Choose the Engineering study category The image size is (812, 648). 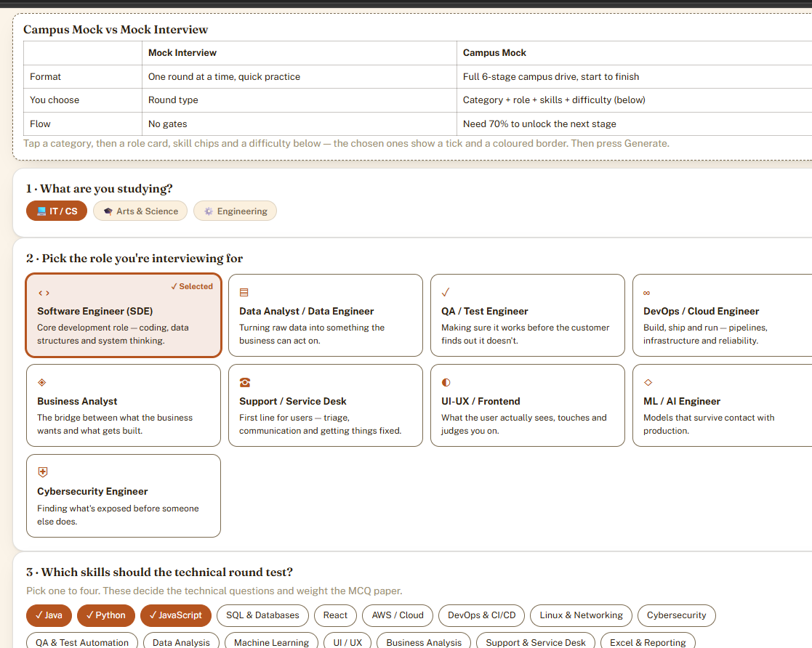point(235,211)
